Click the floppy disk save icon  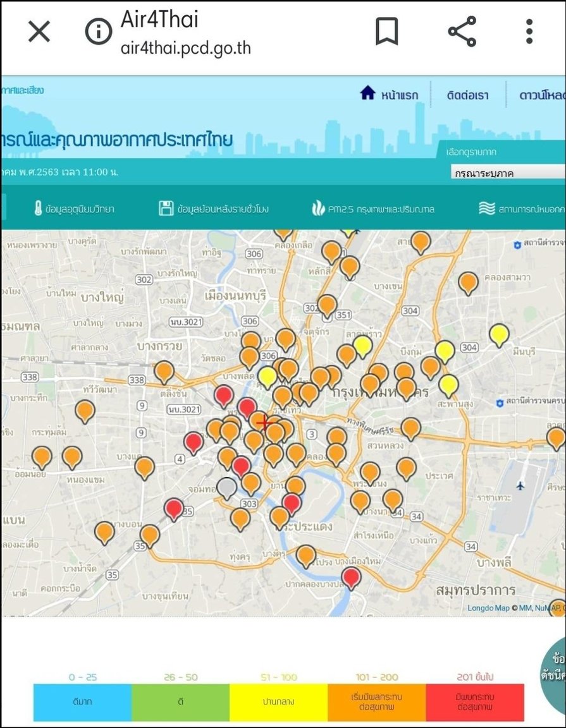pos(166,209)
